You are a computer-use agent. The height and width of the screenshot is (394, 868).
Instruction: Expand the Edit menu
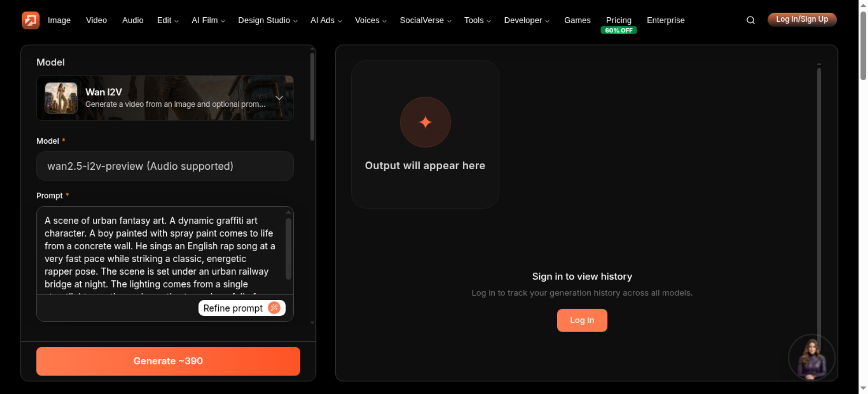click(168, 20)
